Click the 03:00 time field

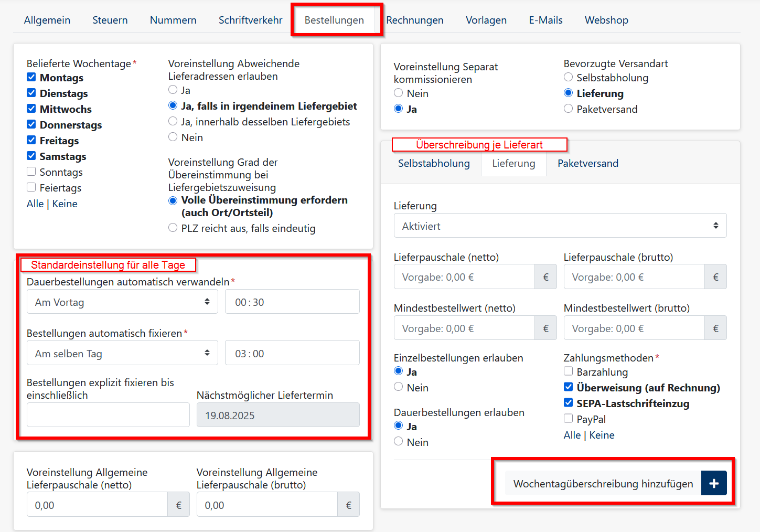(292, 353)
